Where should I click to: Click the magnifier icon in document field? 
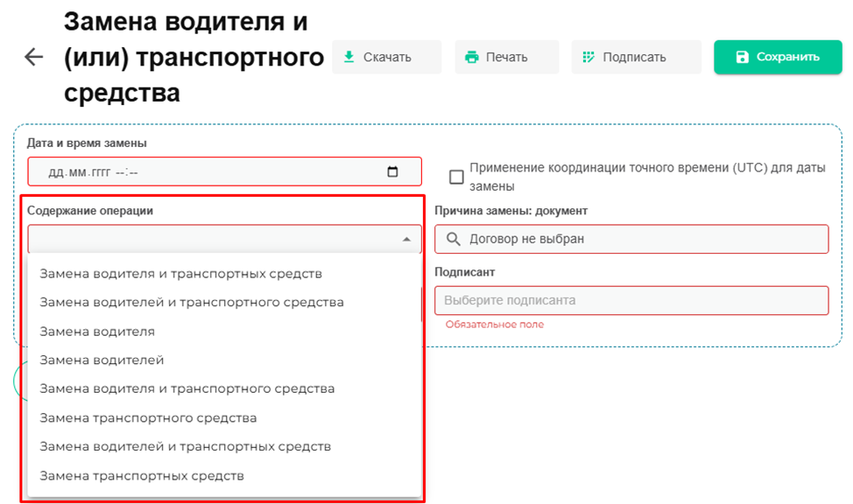(453, 239)
